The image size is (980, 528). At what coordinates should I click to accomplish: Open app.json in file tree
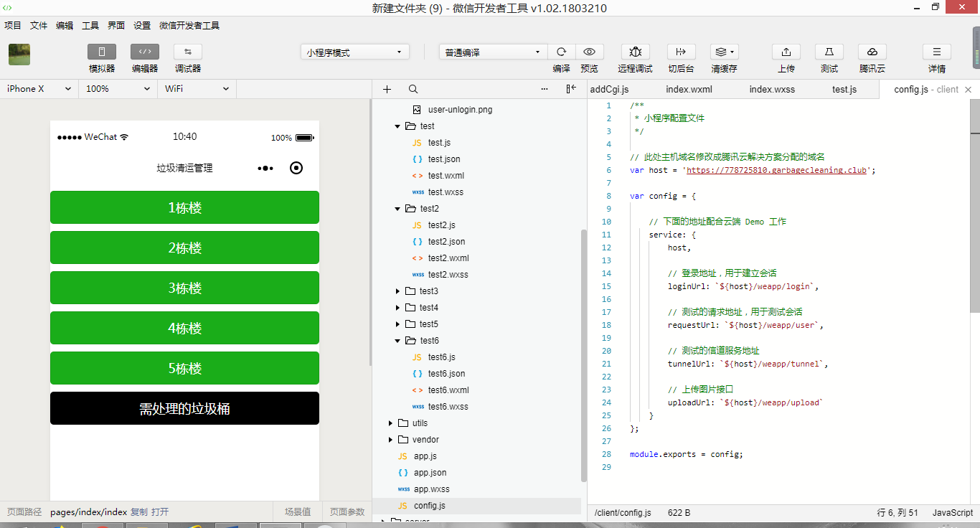430,473
